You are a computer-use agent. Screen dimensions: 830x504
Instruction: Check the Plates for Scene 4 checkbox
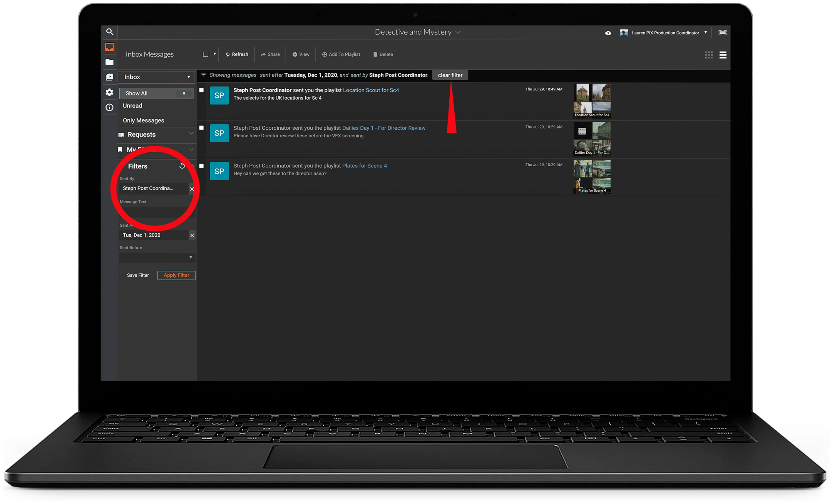point(201,166)
